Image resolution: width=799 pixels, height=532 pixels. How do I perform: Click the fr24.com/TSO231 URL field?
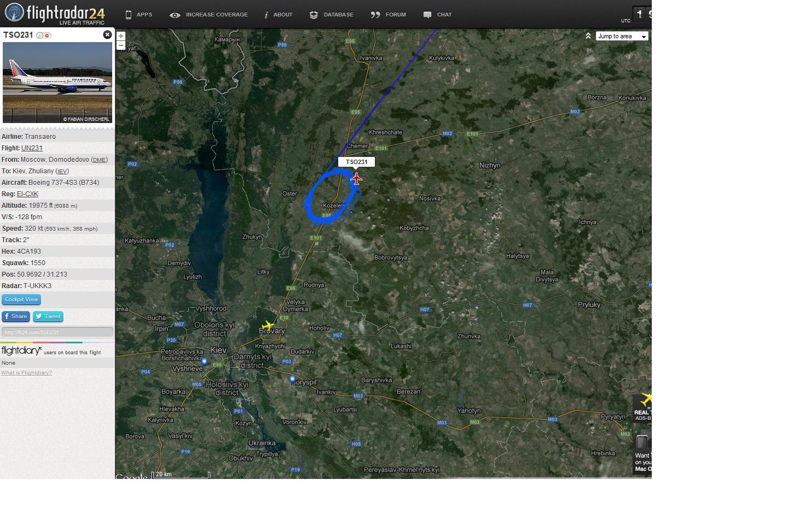(x=57, y=332)
